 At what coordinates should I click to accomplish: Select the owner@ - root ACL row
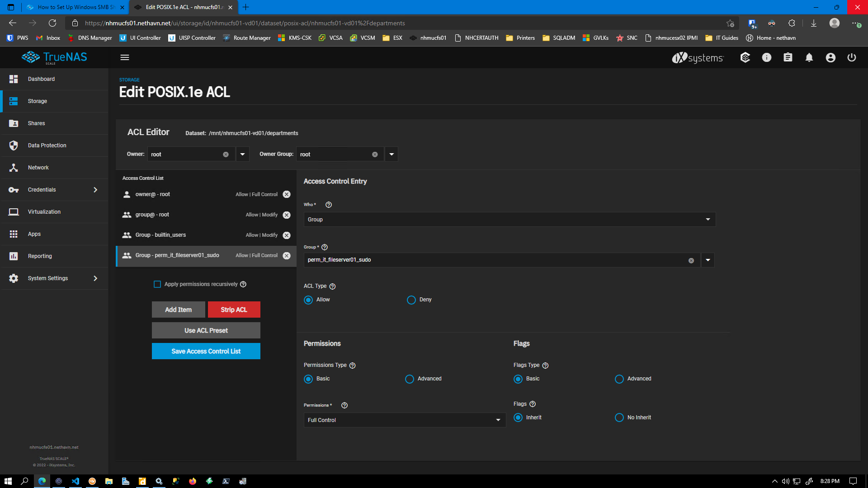[206, 195]
